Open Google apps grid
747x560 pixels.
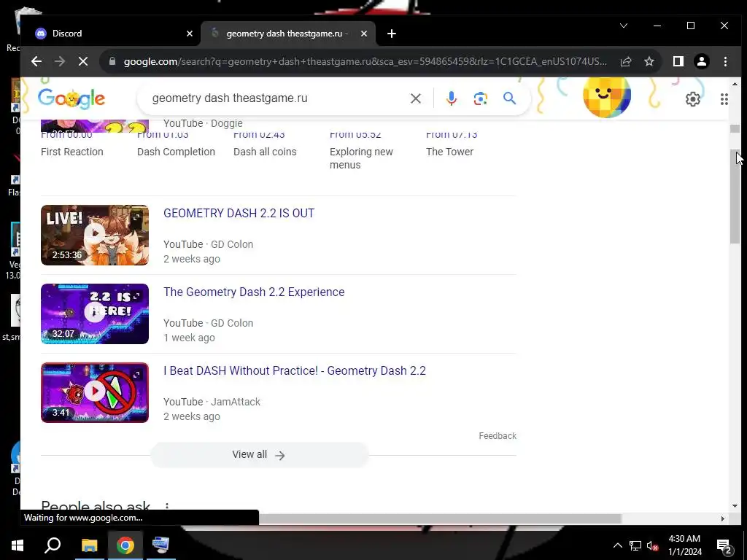[724, 99]
